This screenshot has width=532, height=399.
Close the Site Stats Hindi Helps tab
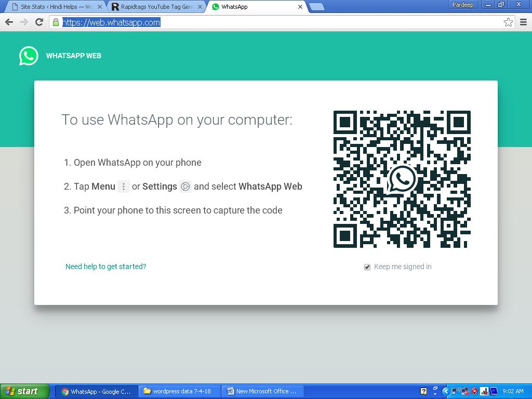click(x=100, y=7)
